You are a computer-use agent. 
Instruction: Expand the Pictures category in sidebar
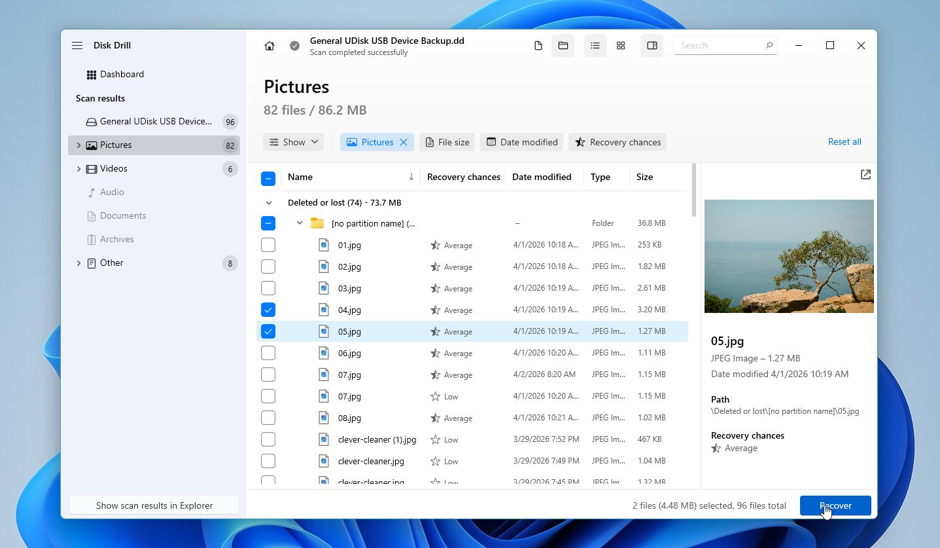coord(79,145)
